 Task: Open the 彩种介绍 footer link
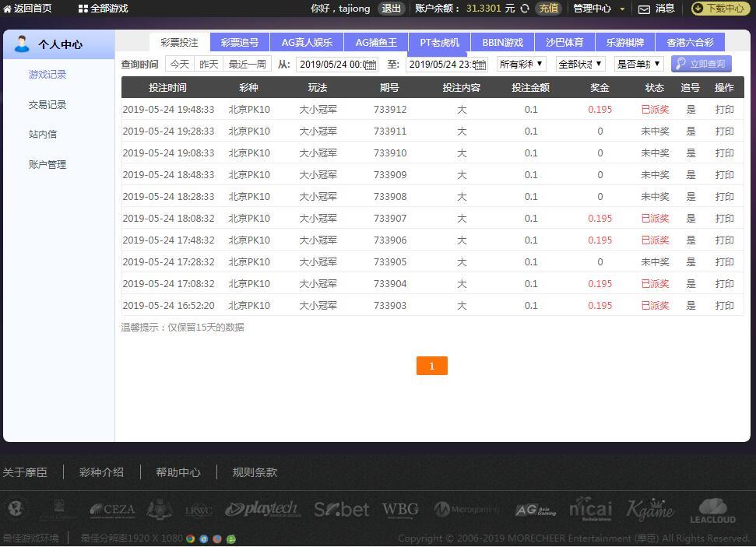point(101,472)
